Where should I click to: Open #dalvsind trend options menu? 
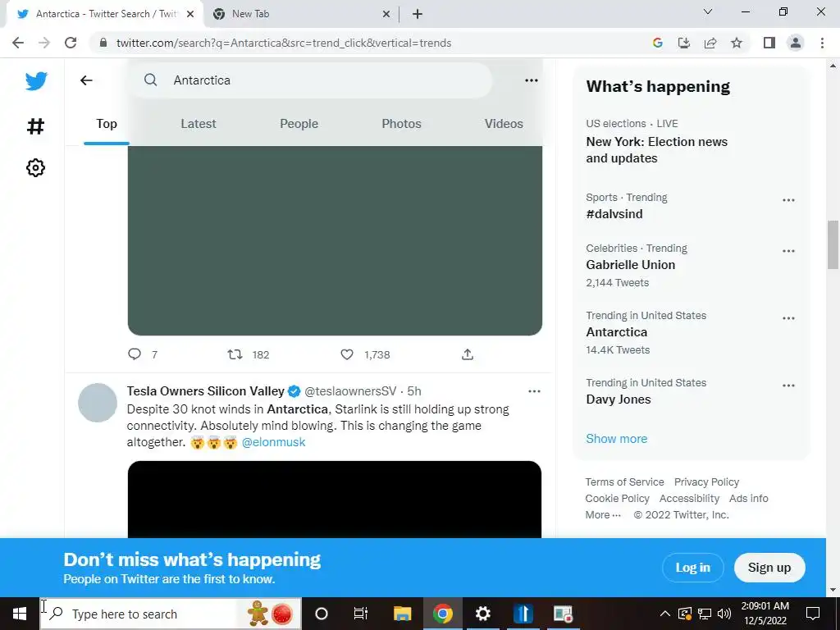coord(788,200)
